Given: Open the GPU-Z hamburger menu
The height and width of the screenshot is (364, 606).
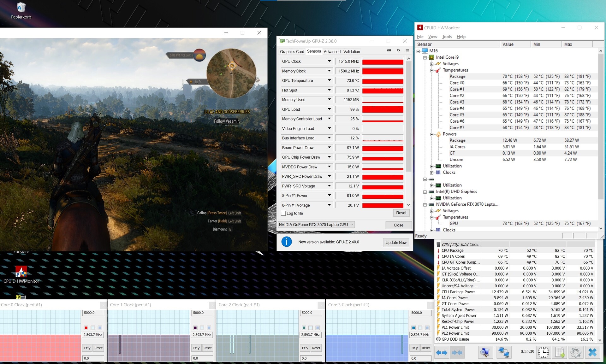Looking at the screenshot, I should (407, 50).
